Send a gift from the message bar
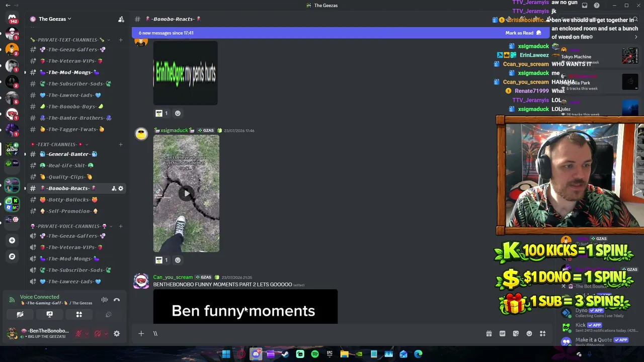The width and height of the screenshot is (644, 362). [489, 333]
